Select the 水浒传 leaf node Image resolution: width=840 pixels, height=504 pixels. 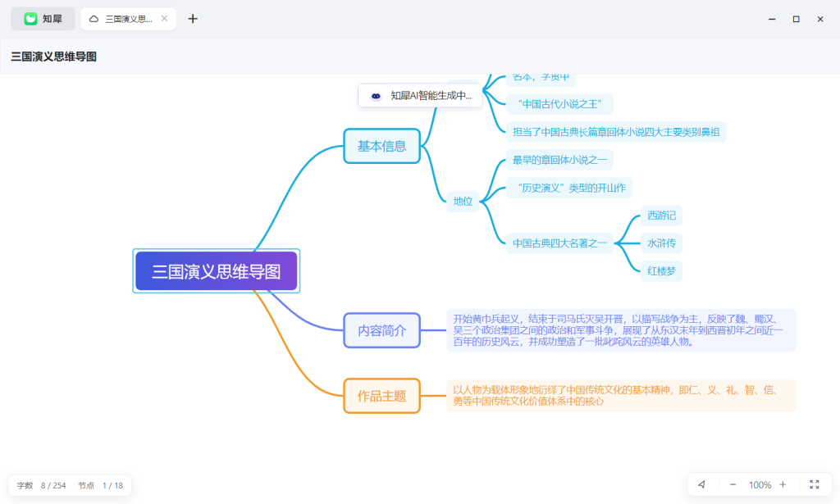tap(662, 243)
